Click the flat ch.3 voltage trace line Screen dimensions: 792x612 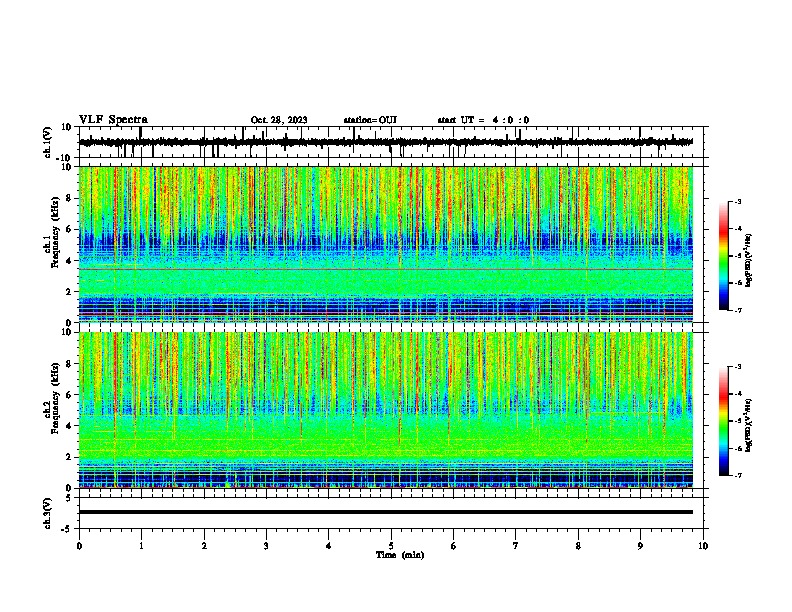[x=386, y=512]
